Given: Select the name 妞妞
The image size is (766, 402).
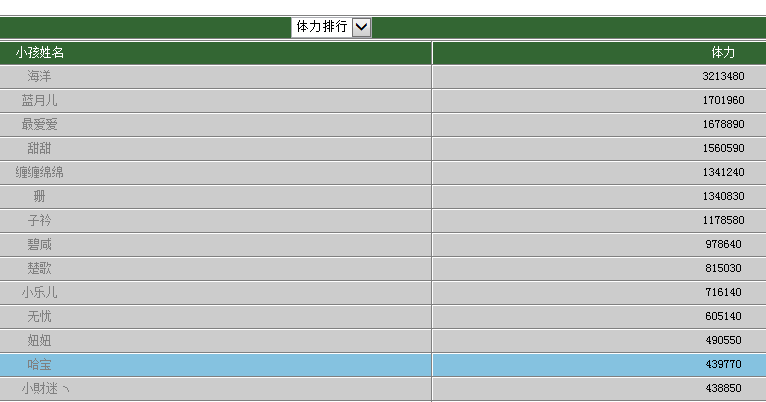Looking at the screenshot, I should point(40,340).
